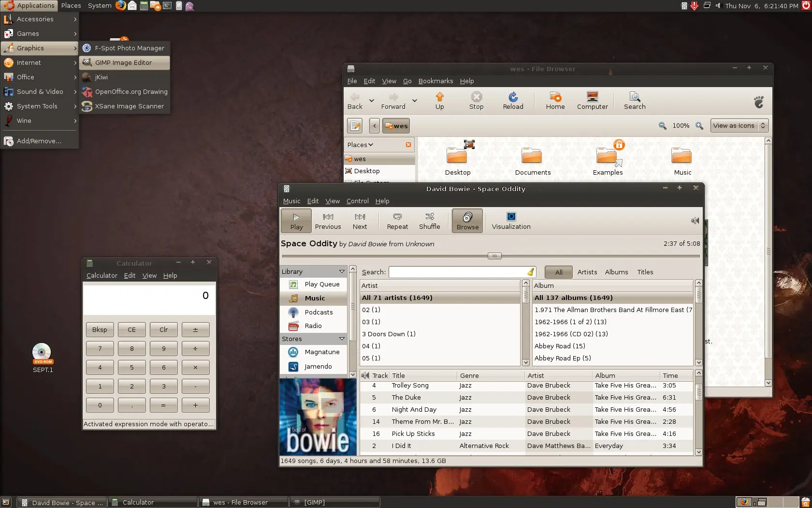This screenshot has width=812, height=508.
Task: Reload the file browser folder view
Action: point(513,101)
